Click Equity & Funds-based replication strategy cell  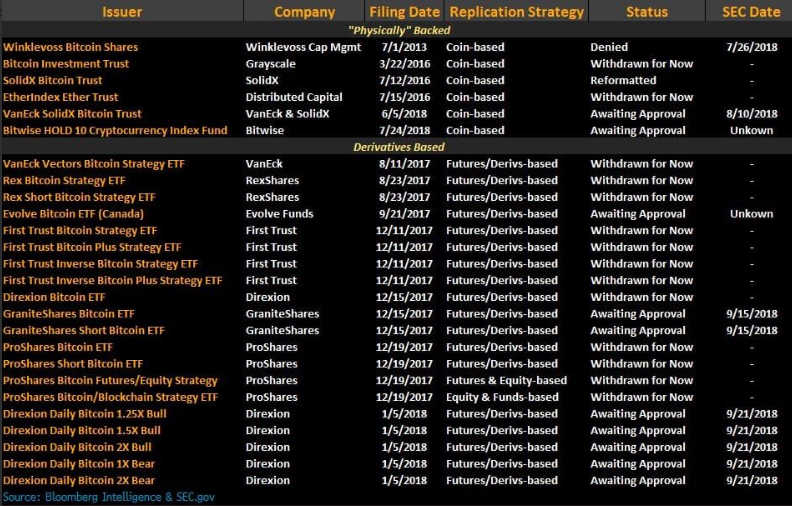coord(502,397)
